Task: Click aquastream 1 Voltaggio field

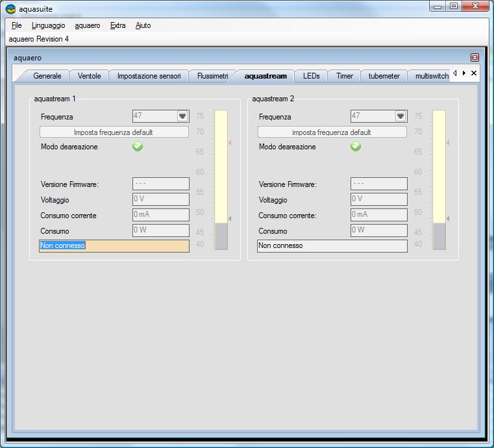Action: [x=161, y=199]
